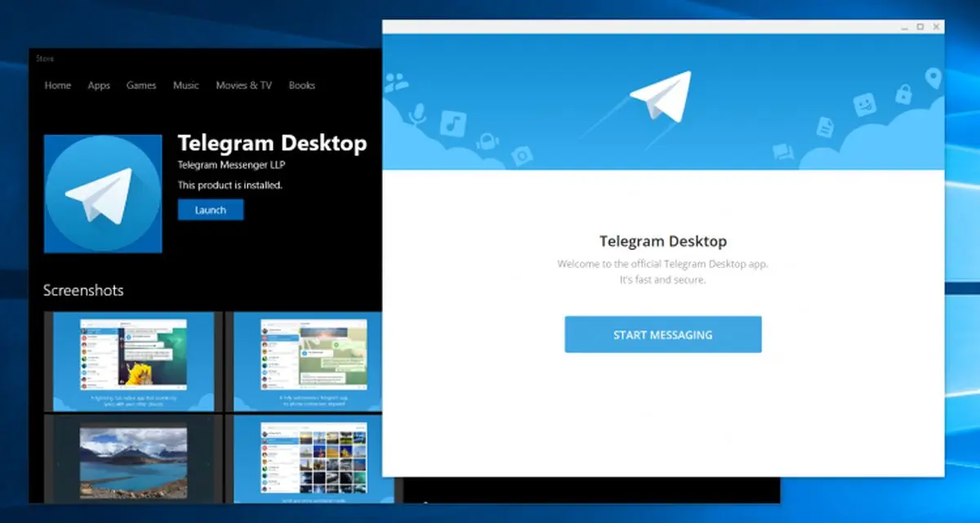Open the Store screenshot showing mountain lake photo

134,459
